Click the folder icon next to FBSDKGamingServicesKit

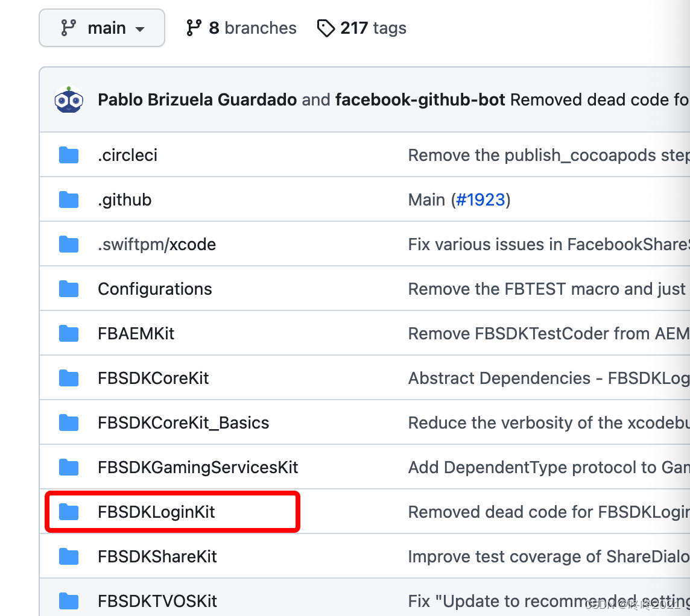click(69, 467)
